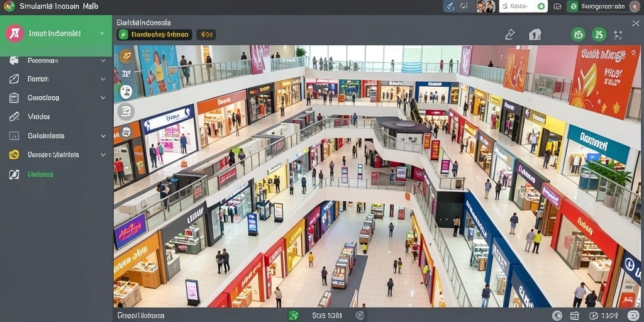The image size is (644, 322).
Task: Click the yellow sidebar icon in the sixth row
Action: pos(14,155)
